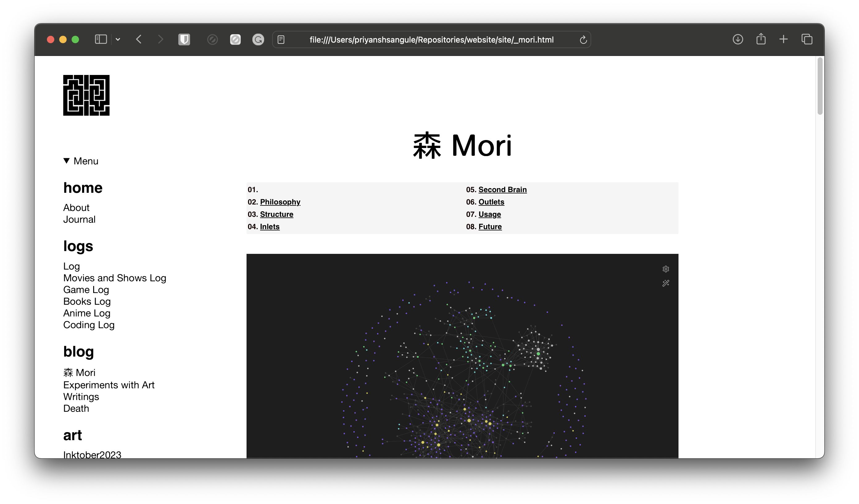Open the Coding Log
The image size is (859, 504).
pos(89,325)
